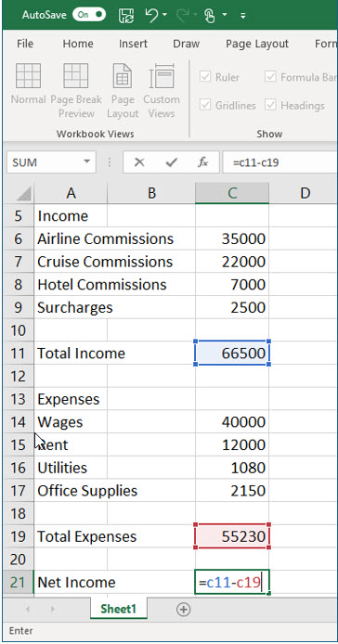
Task: Click the Expenses heading cell
Action: [71, 399]
